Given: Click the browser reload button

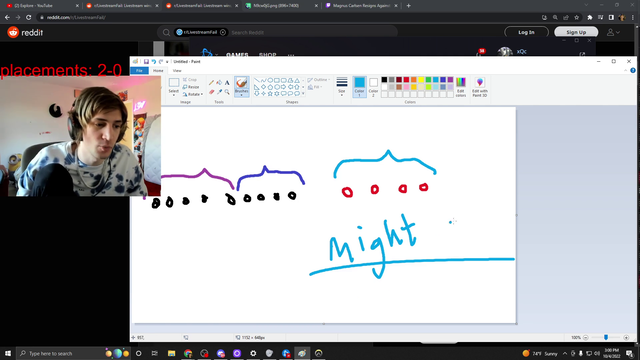Looking at the screenshot, I should (29, 18).
